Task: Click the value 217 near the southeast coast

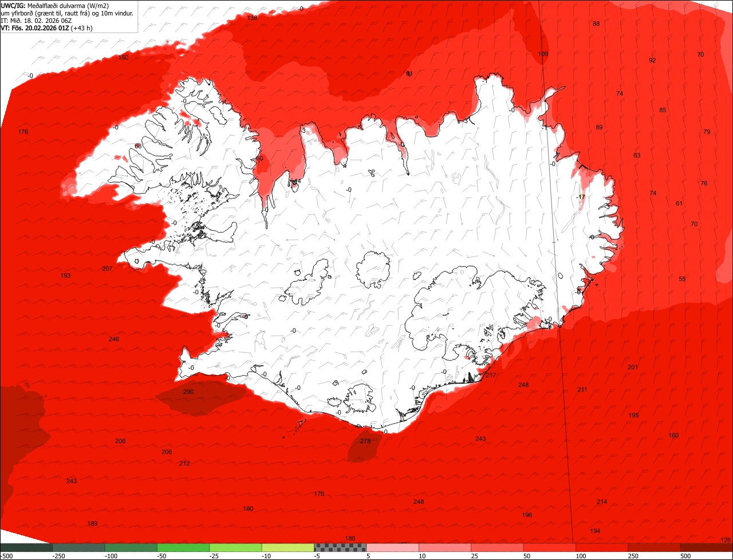Action: tap(491, 375)
